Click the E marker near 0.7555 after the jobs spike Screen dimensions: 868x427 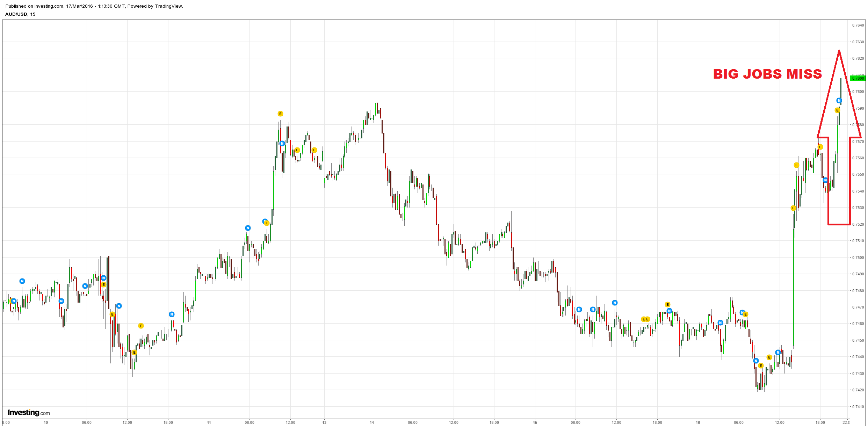796,165
